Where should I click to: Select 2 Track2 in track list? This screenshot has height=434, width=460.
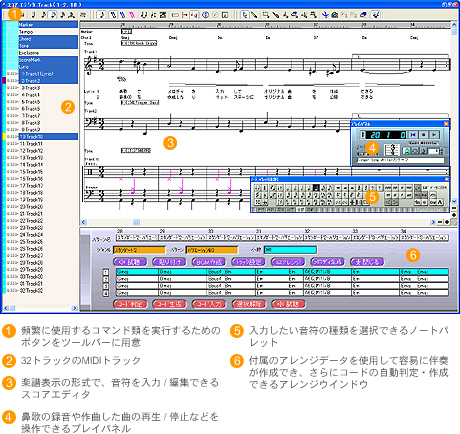[x=48, y=81]
